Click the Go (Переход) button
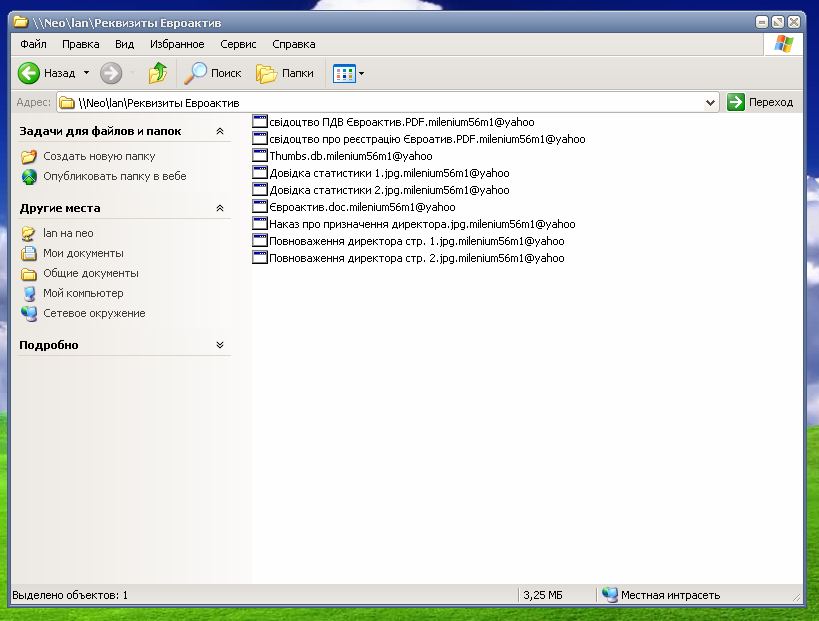Viewport: 819px width, 621px height. (x=761, y=102)
